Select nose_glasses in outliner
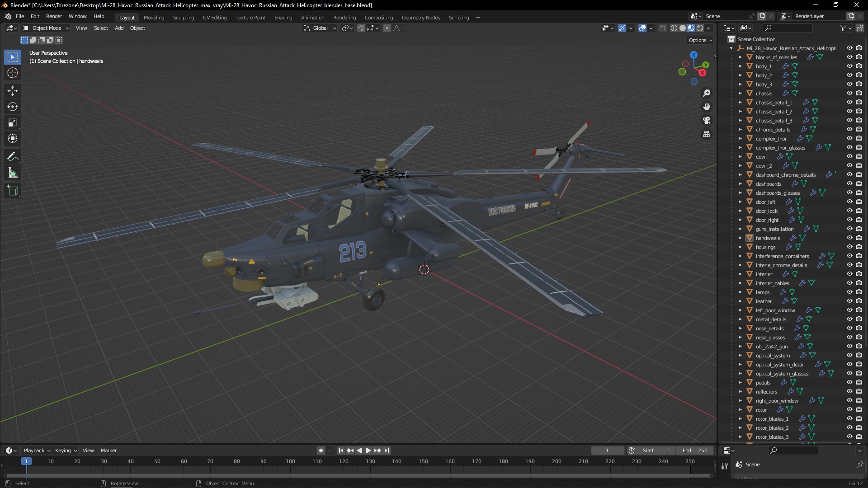Viewport: 868px width, 488px height. pyautogui.click(x=770, y=338)
